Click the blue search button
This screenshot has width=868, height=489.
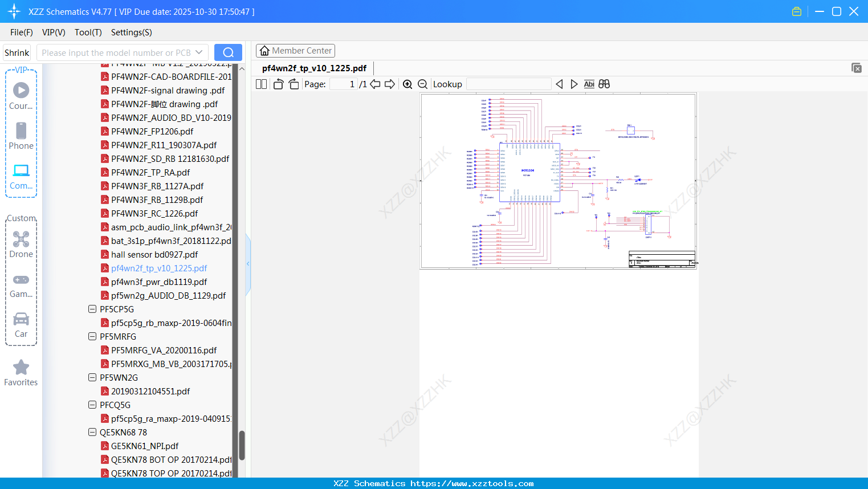[x=228, y=52]
